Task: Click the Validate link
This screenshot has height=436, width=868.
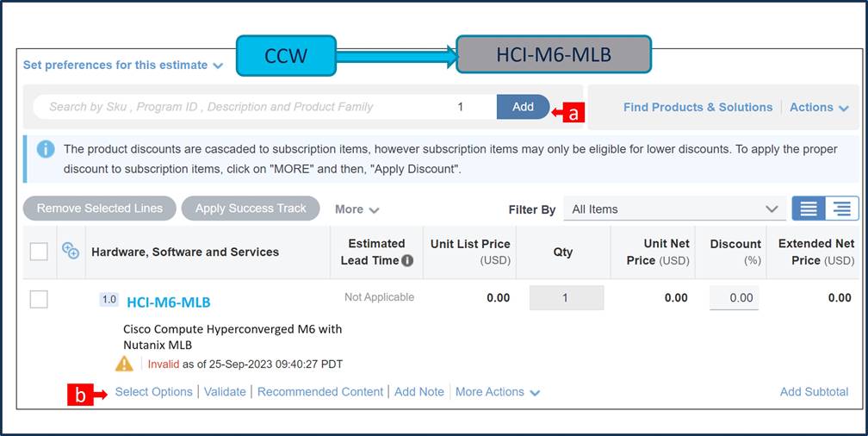Action: coord(225,392)
